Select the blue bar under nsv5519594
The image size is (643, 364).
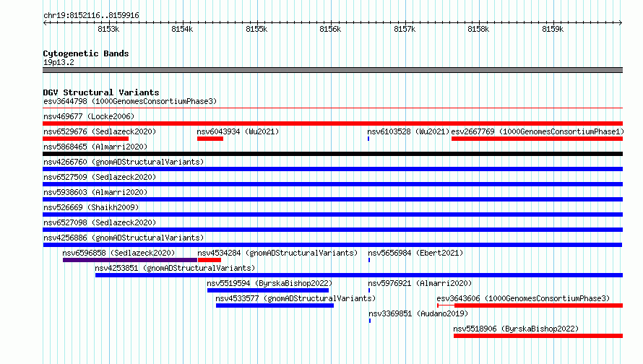pyautogui.click(x=268, y=290)
